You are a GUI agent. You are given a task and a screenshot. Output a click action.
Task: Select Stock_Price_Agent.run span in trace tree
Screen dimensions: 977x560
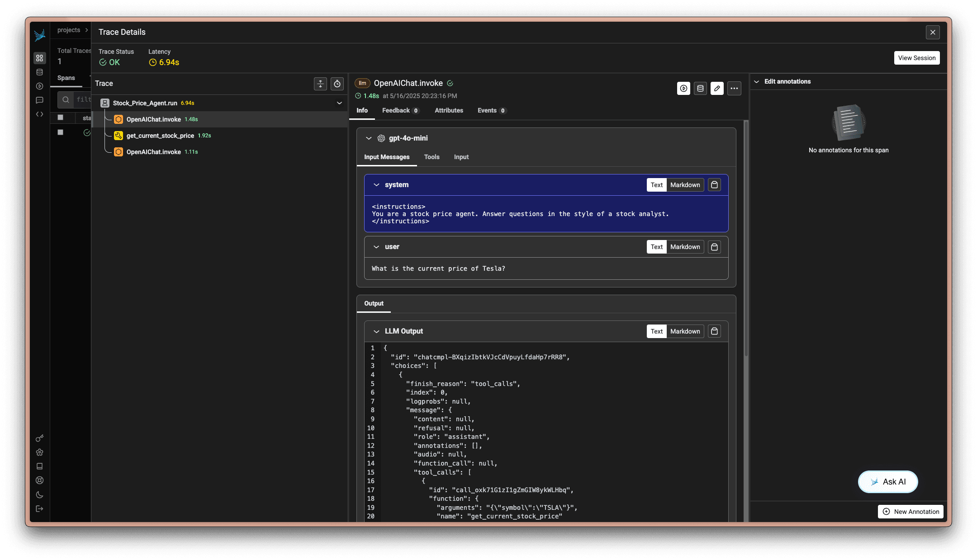[219, 103]
